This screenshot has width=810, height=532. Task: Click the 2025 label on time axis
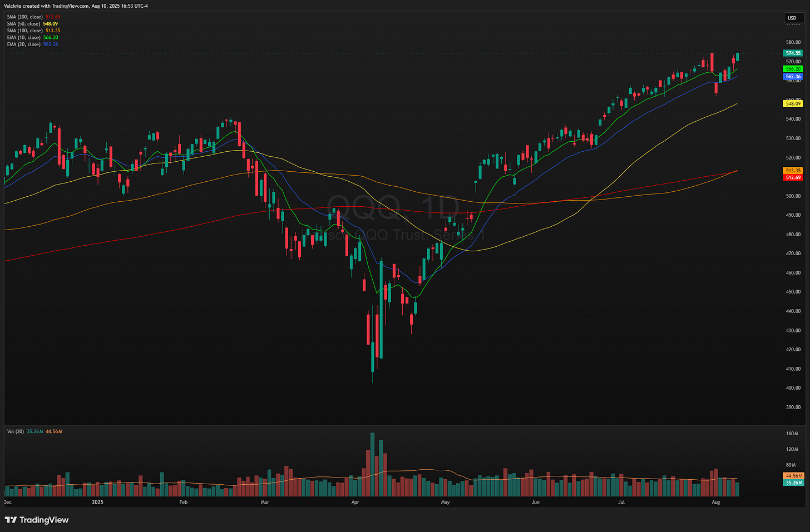coord(98,502)
